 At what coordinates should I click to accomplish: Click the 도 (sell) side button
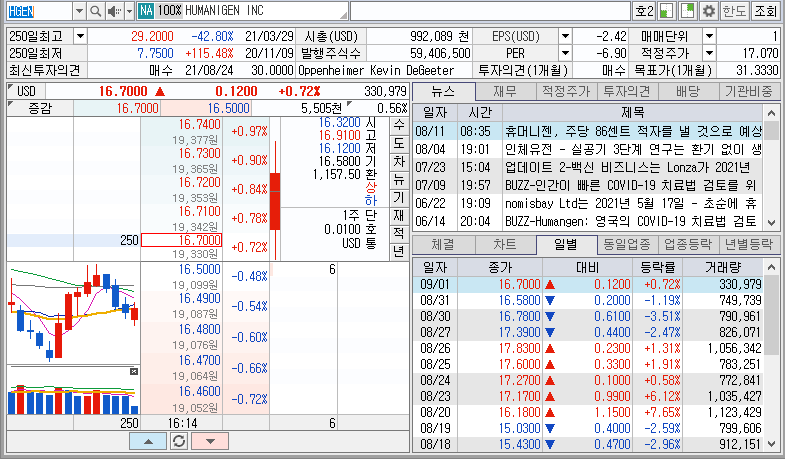pos(399,143)
